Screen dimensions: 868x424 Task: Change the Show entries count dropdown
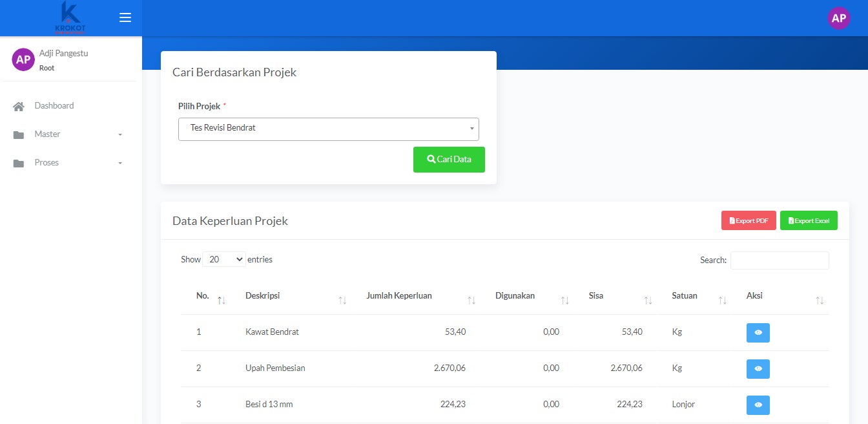(x=223, y=259)
